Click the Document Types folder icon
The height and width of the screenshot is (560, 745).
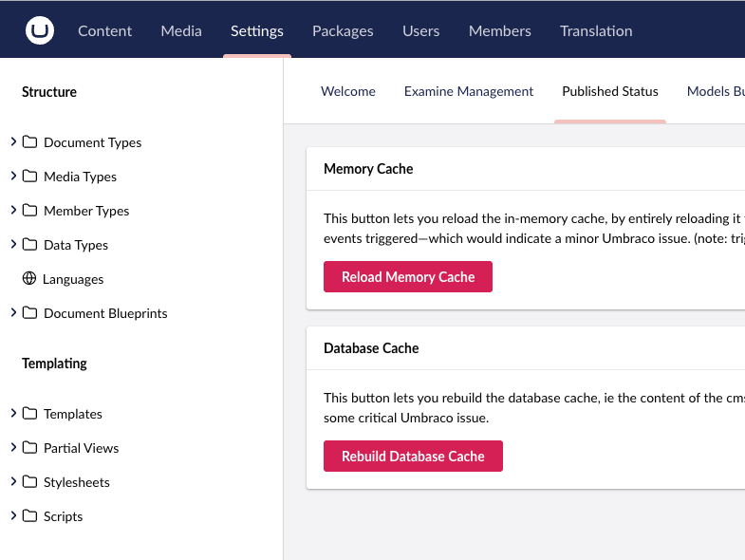(x=29, y=142)
